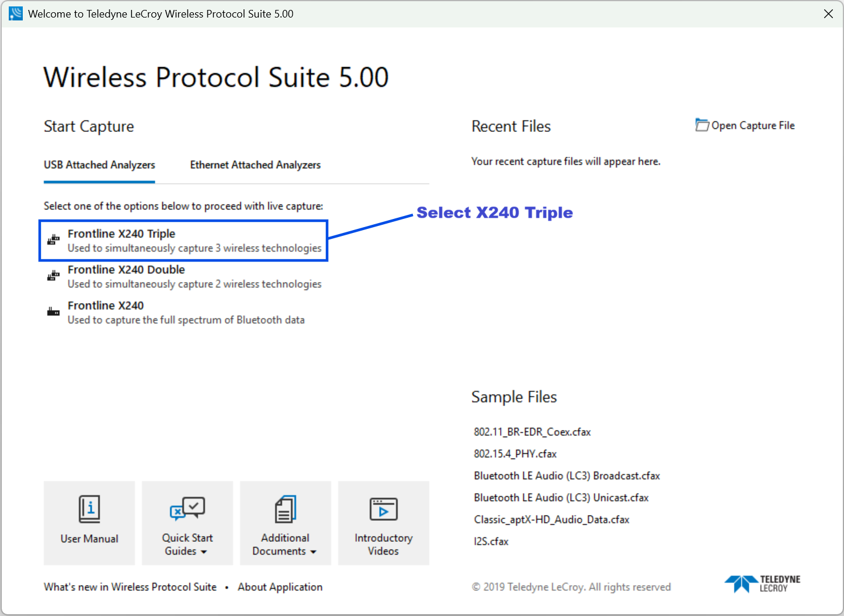Image resolution: width=844 pixels, height=616 pixels.
Task: Expand the Additional Documents dropdown arrow
Action: pos(313,552)
